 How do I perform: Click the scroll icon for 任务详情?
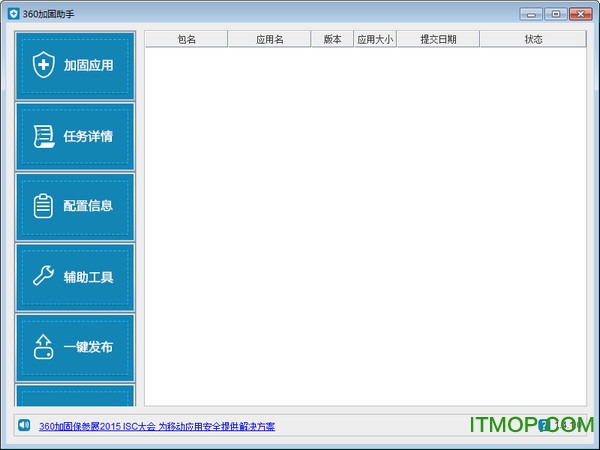[42, 136]
